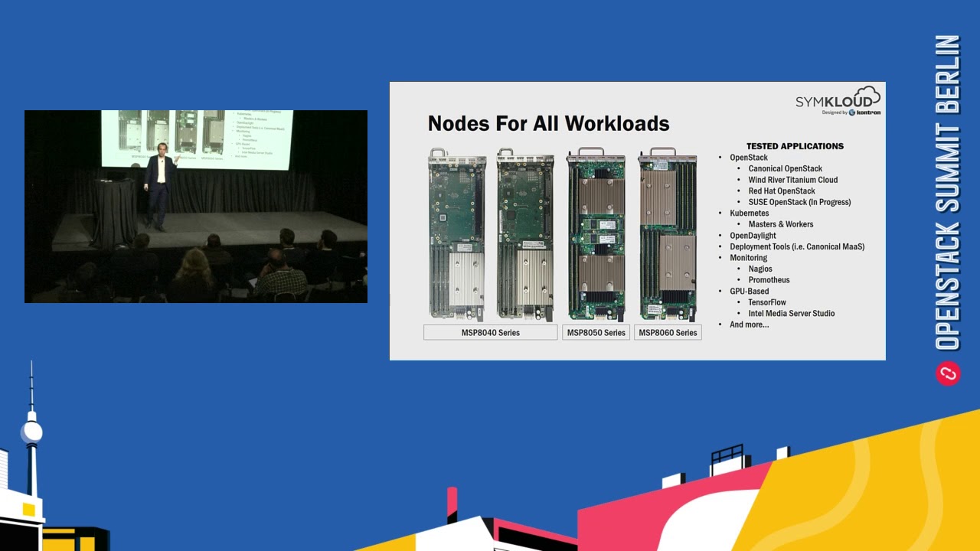
Task: Click the "Intel Media Server Studio" sub-bullet
Action: (x=792, y=313)
